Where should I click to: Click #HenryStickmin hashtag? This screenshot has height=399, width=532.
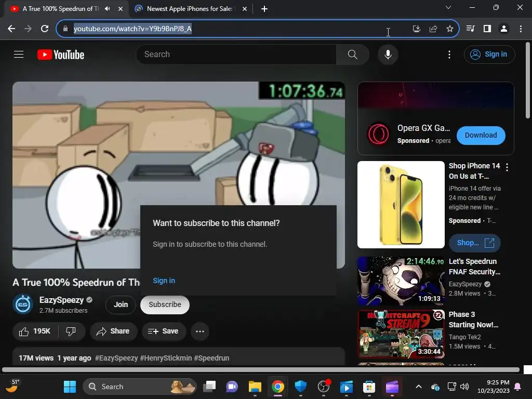(x=166, y=358)
